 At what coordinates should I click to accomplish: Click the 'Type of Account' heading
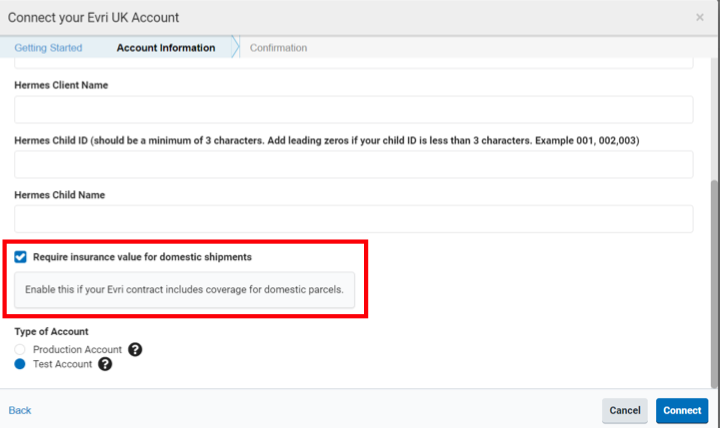point(51,332)
